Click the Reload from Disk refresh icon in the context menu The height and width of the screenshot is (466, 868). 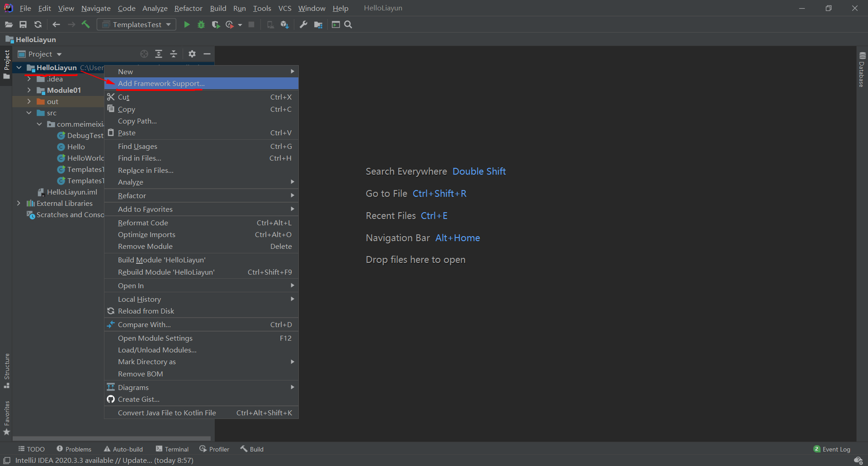pyautogui.click(x=111, y=311)
